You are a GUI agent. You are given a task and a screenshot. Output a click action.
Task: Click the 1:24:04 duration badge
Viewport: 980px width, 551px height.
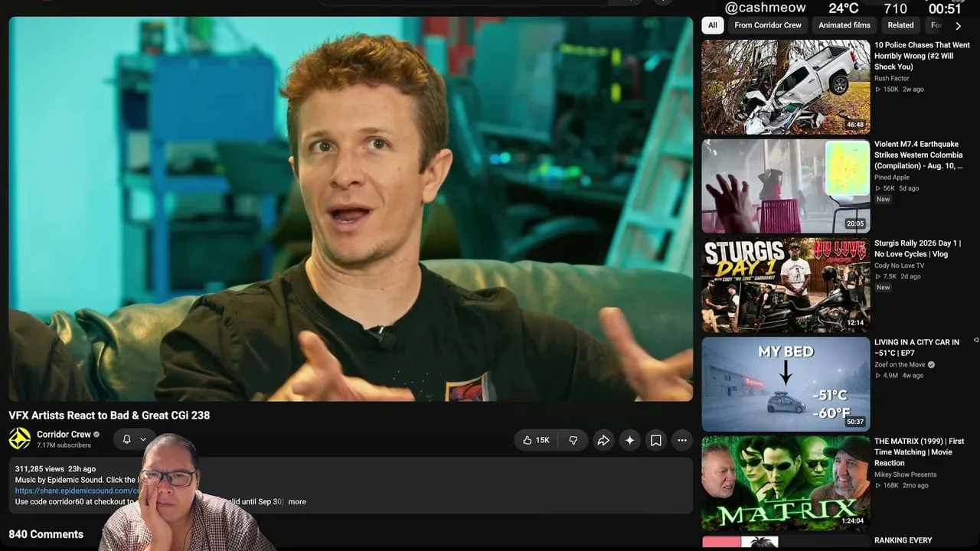point(853,521)
